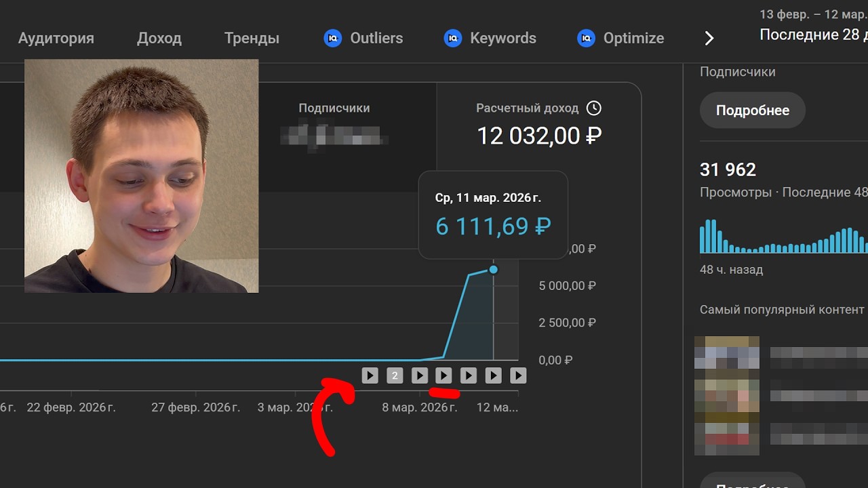Click the video marker labeled 2
Screen dimensions: 868x488
click(395, 375)
